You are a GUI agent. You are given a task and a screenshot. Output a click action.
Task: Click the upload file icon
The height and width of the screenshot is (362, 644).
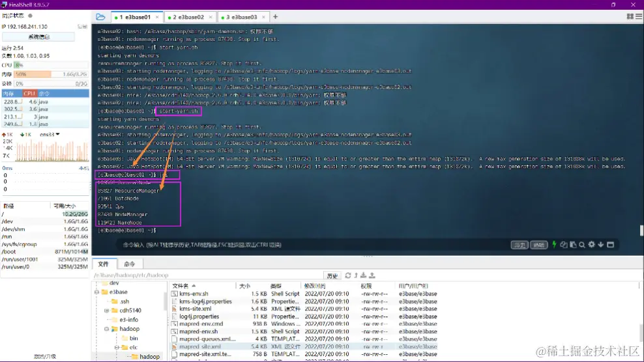[372, 275]
